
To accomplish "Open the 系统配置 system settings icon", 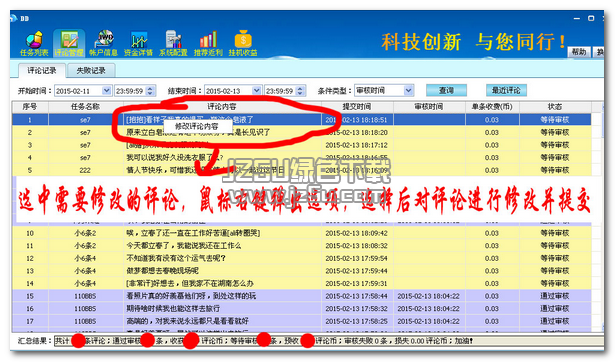I will coord(173,44).
